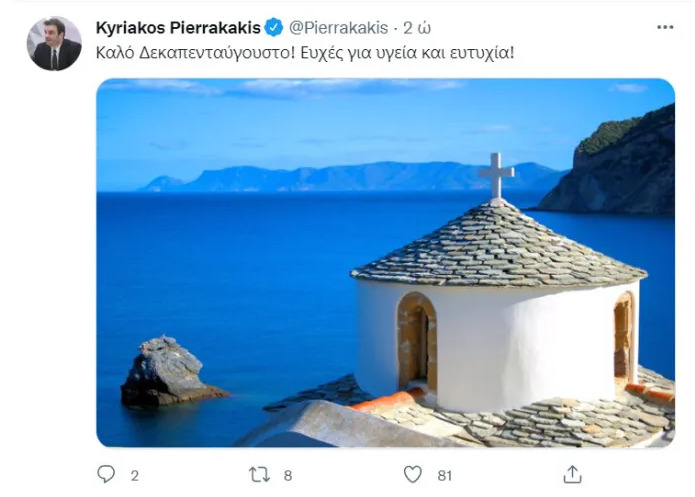
Task: Like the tweet with the heart icon
Action: [x=413, y=475]
